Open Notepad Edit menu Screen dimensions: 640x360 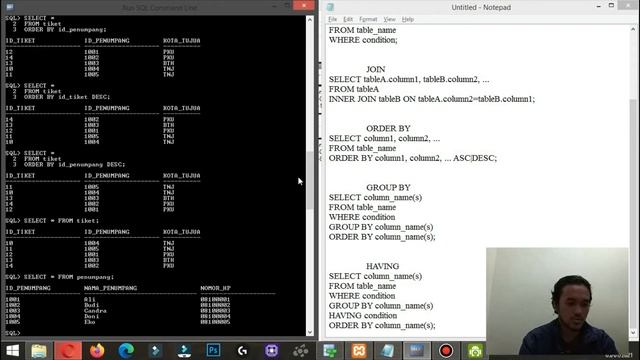tap(348, 19)
